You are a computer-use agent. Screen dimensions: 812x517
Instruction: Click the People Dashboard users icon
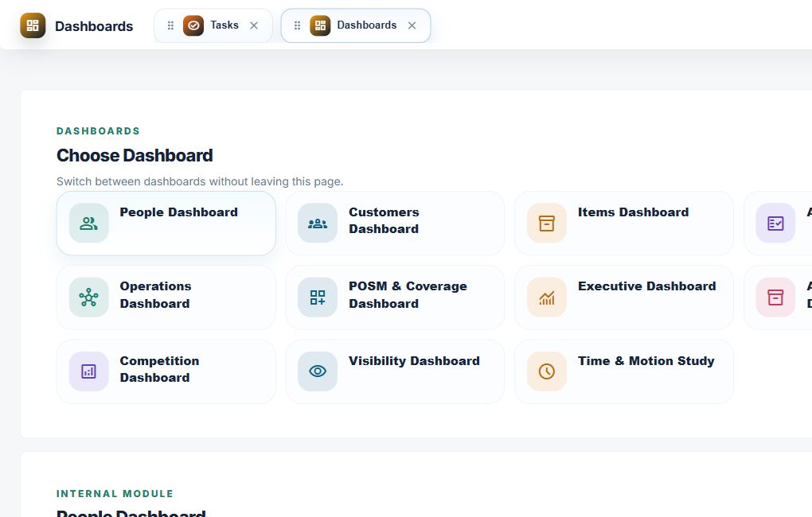pos(88,223)
